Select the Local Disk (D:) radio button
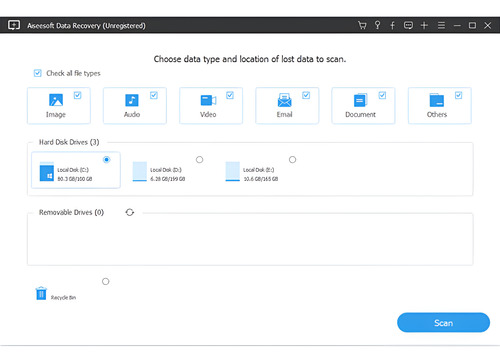The height and width of the screenshot is (363, 500). (199, 160)
